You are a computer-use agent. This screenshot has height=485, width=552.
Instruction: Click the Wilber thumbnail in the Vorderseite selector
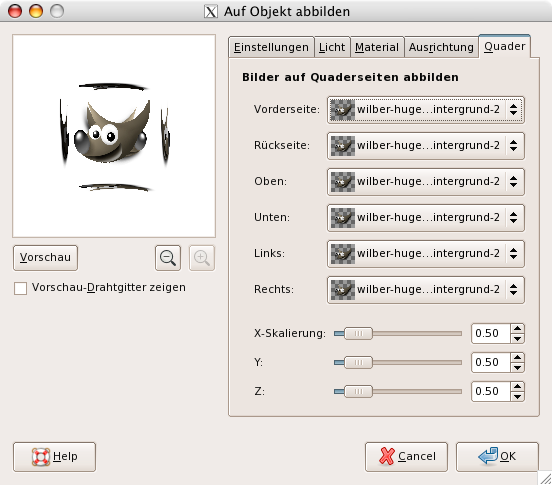(343, 110)
